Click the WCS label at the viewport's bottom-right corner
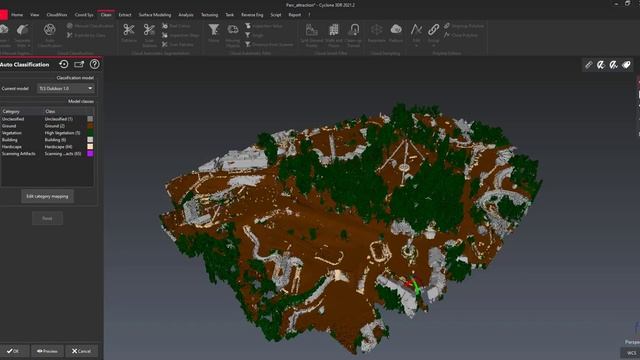 (631, 353)
